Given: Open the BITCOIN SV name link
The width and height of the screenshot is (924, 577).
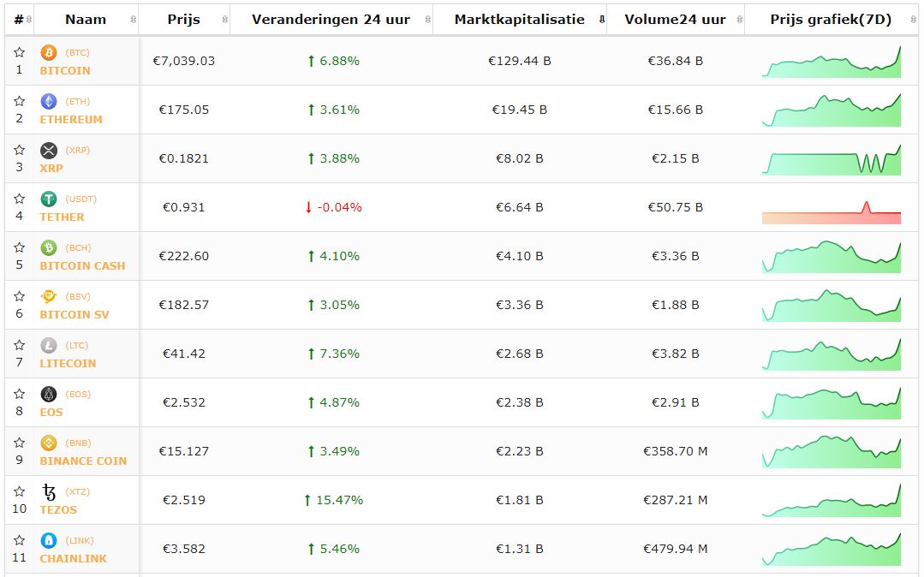Looking at the screenshot, I should pyautogui.click(x=75, y=315).
